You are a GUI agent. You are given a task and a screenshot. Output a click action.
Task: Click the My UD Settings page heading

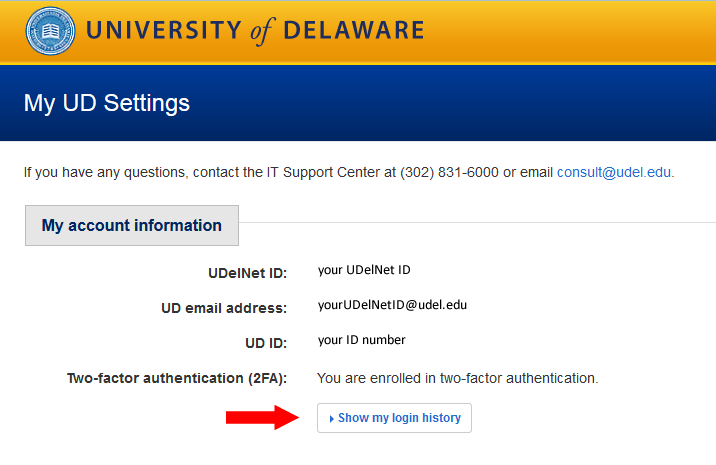pyautogui.click(x=106, y=103)
